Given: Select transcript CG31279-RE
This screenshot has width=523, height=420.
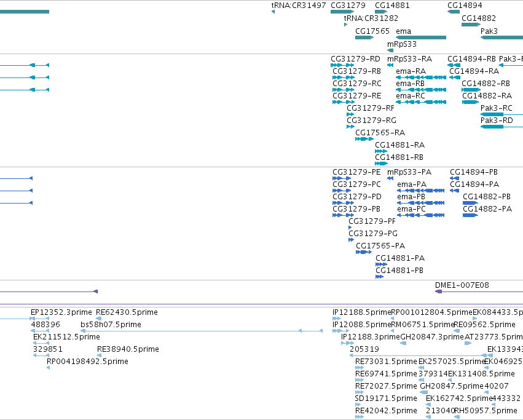Looking at the screenshot, I should point(356,96).
